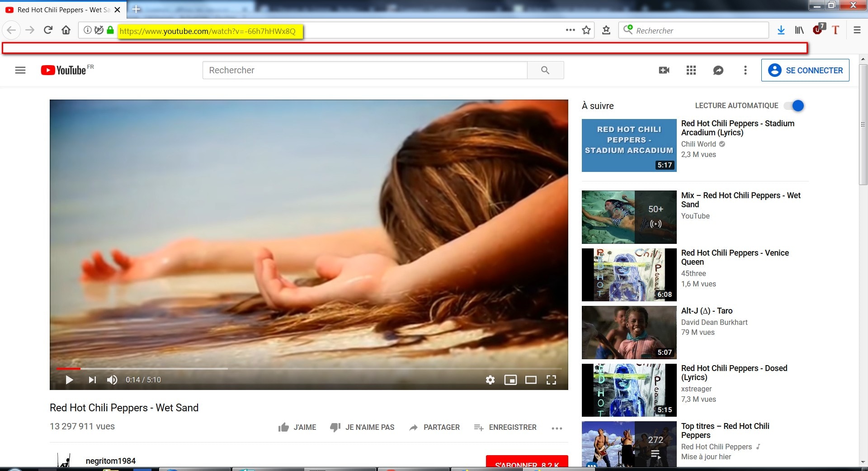
Task: Select the Red Hot Chili Peppers tab
Action: 63,10
